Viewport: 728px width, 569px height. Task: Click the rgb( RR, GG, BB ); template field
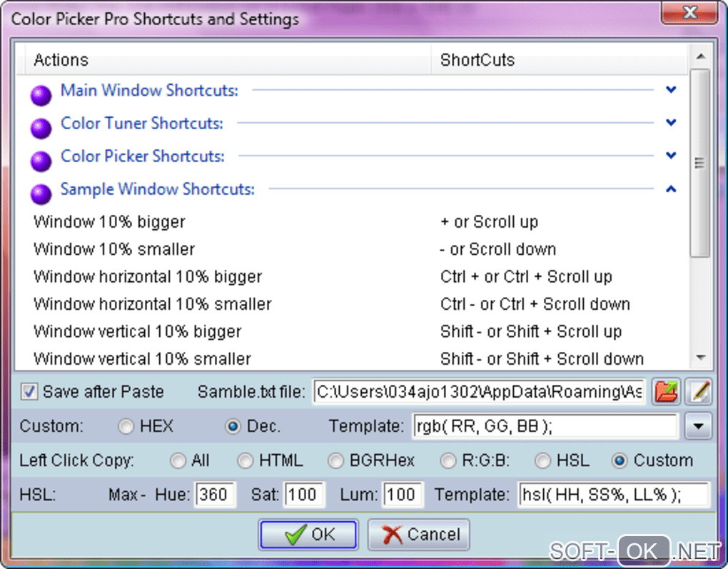(545, 426)
